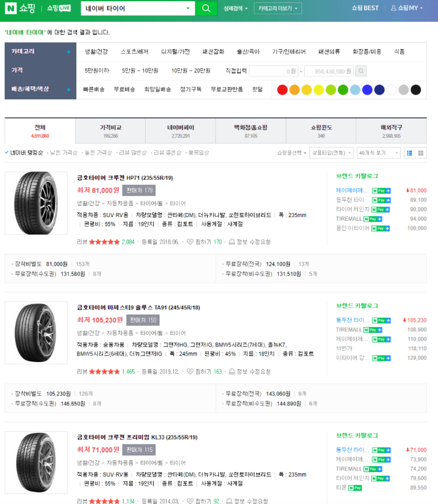Click 크루젠 프리미엄 KL33 tire thumbnail
Screen dimensions: 438x504
point(36,463)
